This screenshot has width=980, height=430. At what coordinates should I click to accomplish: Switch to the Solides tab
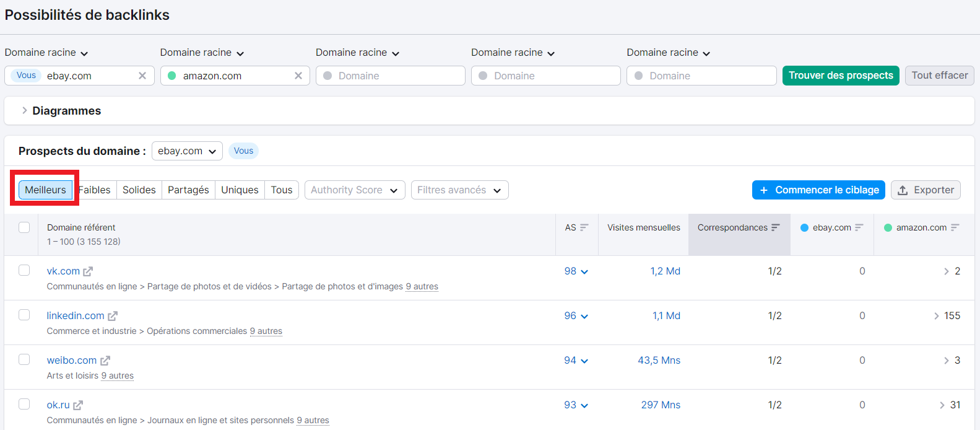tap(139, 190)
